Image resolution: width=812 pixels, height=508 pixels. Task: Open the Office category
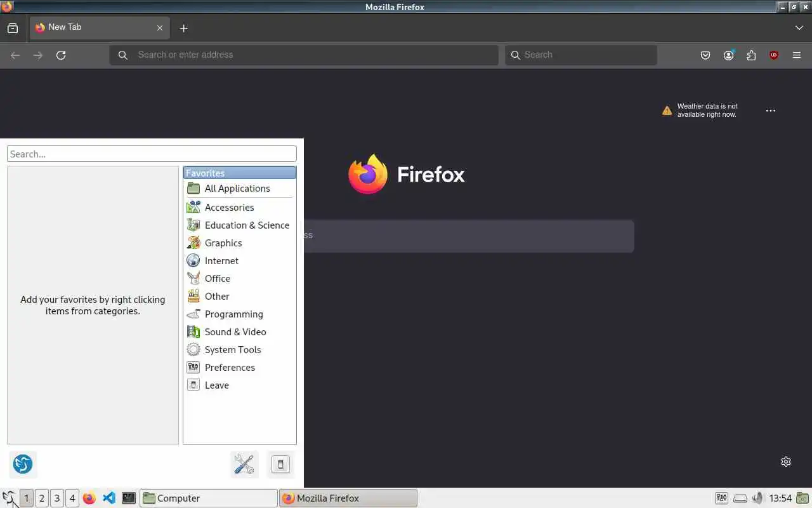point(240,279)
